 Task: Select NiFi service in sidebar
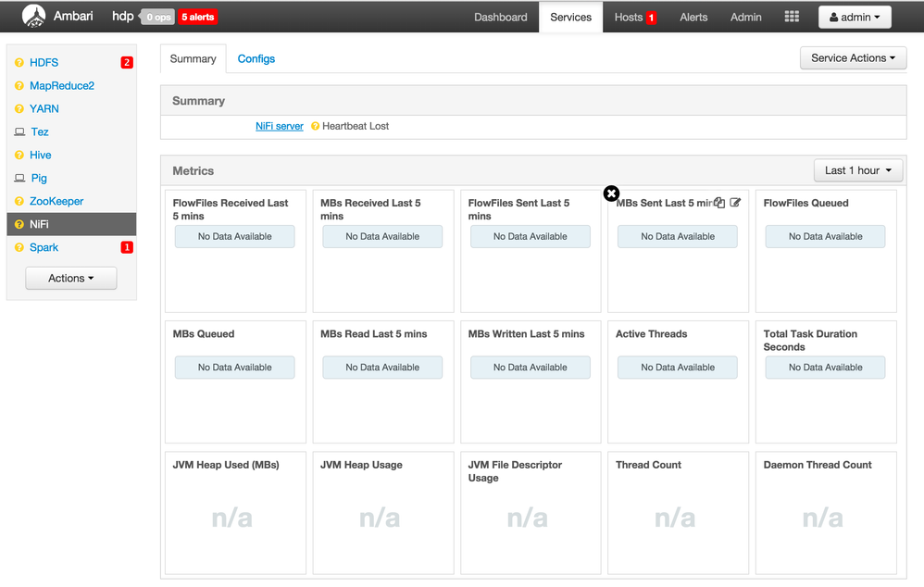(x=71, y=225)
